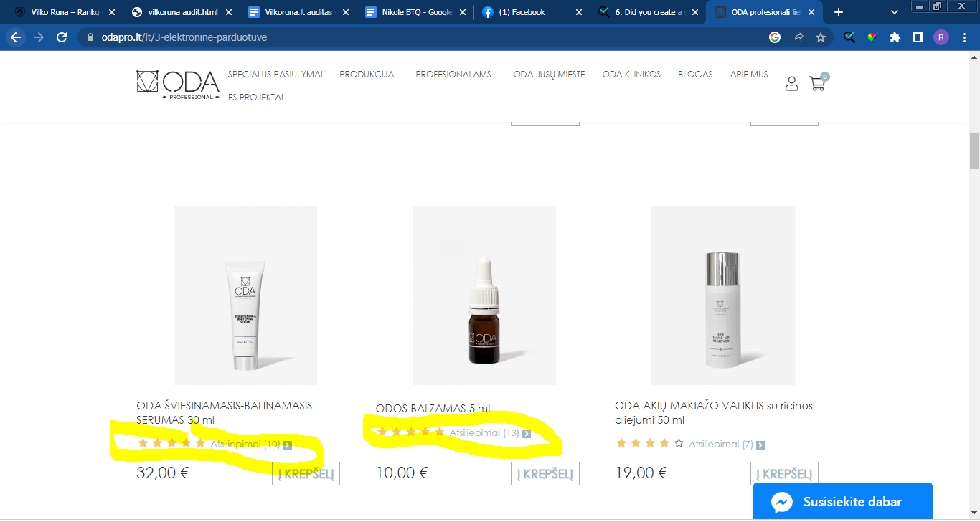Screen dimensions: 980x522
Task: Switch to Vilkoruna.lt auditas tab
Action: pyautogui.click(x=298, y=12)
